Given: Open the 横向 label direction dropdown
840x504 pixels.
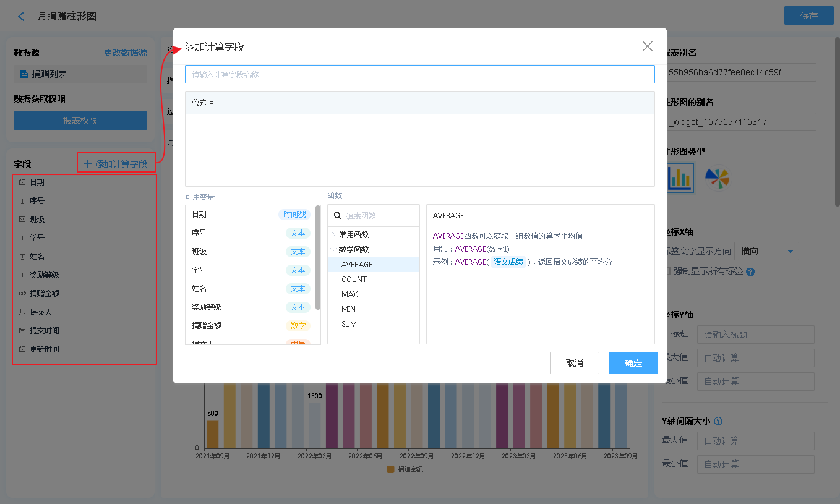Looking at the screenshot, I should (790, 251).
